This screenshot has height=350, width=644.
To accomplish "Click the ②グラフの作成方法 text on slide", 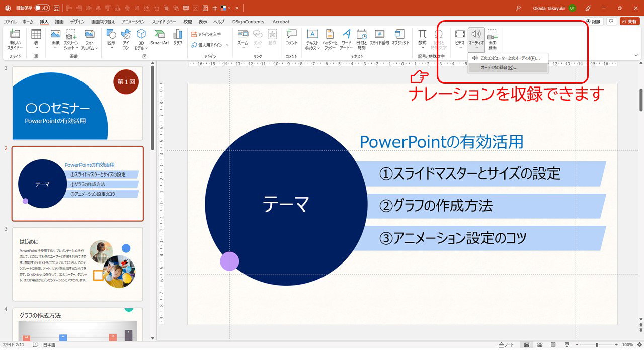I will click(x=436, y=205).
